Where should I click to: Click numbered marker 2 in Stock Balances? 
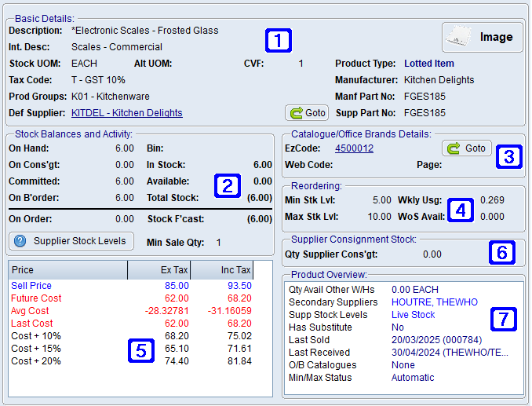227,186
